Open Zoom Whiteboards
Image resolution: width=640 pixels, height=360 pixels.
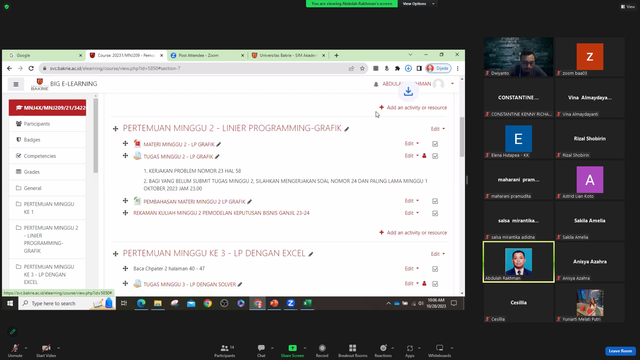[439, 350]
